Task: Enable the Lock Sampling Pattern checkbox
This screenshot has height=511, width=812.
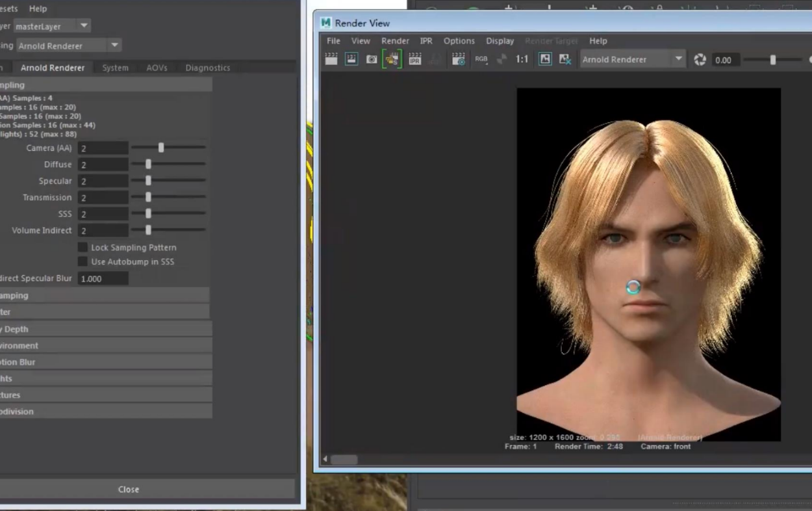Action: 82,248
